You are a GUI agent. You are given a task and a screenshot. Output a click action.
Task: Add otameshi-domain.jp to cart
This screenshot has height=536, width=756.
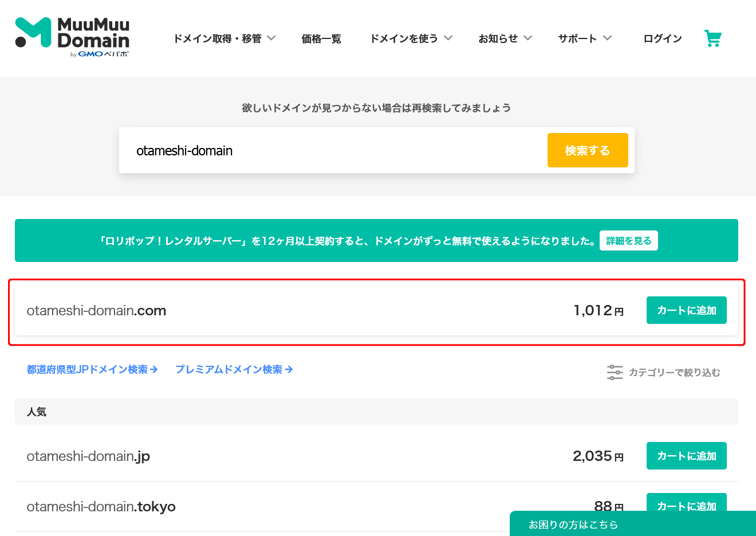pyautogui.click(x=686, y=456)
